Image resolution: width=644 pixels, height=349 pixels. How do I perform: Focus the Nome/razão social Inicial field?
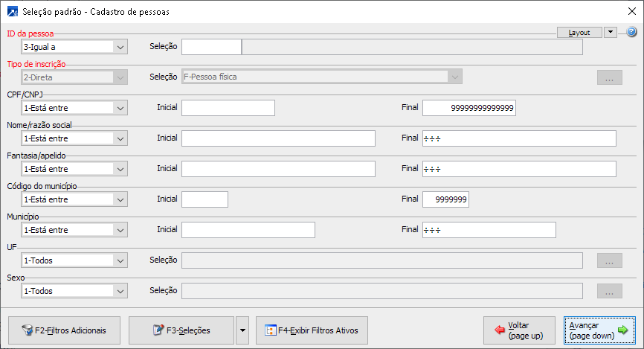[x=278, y=138]
